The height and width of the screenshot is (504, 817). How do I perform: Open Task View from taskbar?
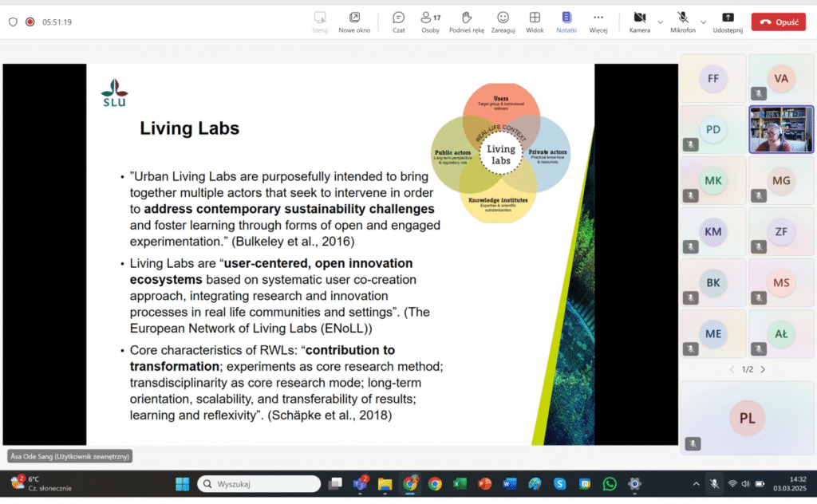coord(335,484)
